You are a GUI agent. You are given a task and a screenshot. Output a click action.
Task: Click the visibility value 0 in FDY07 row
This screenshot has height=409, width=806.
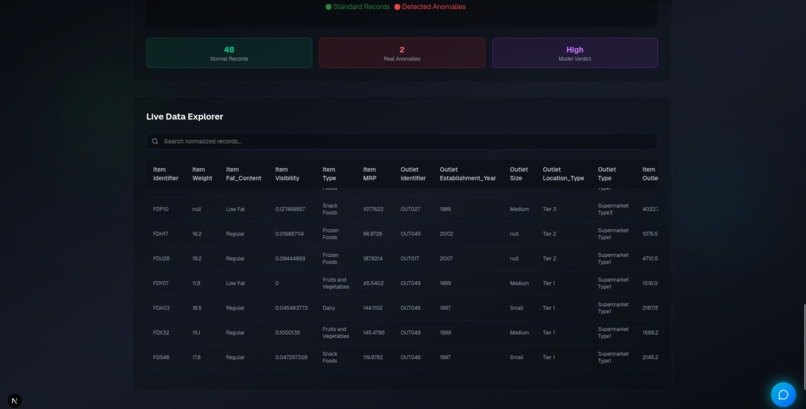click(x=277, y=283)
